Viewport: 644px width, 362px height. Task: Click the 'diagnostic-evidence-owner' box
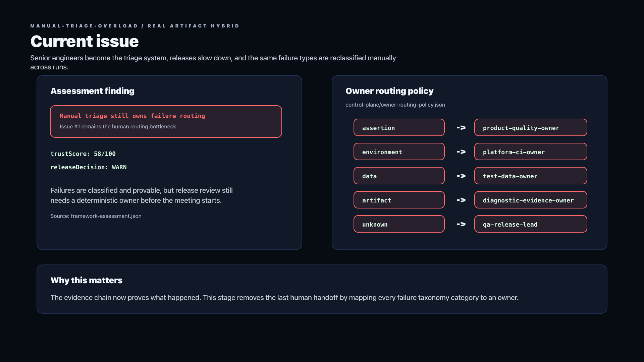[x=531, y=200]
